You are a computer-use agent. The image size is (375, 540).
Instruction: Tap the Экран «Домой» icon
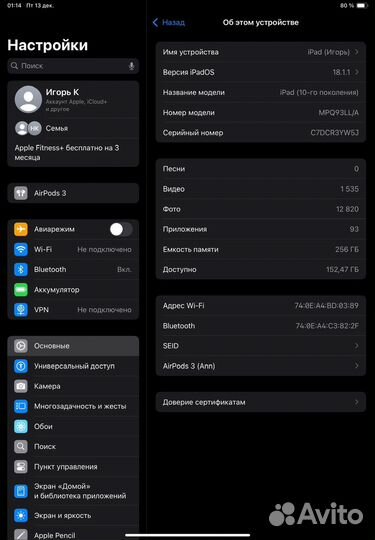click(21, 491)
